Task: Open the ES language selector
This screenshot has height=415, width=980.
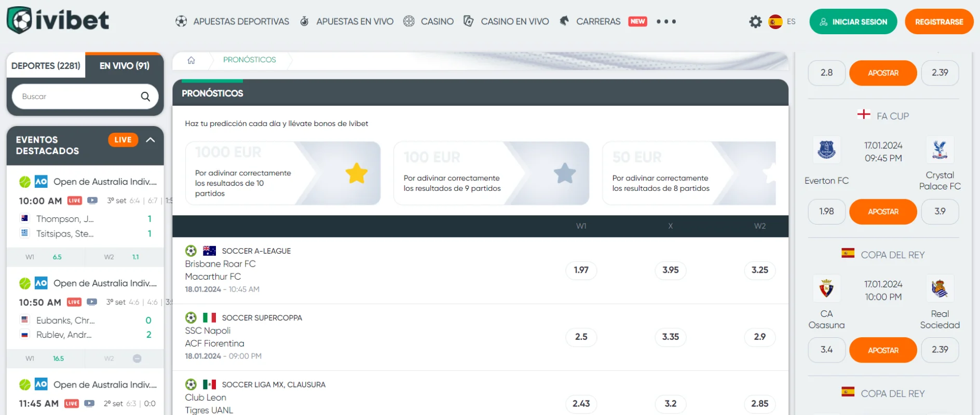Action: click(791, 22)
